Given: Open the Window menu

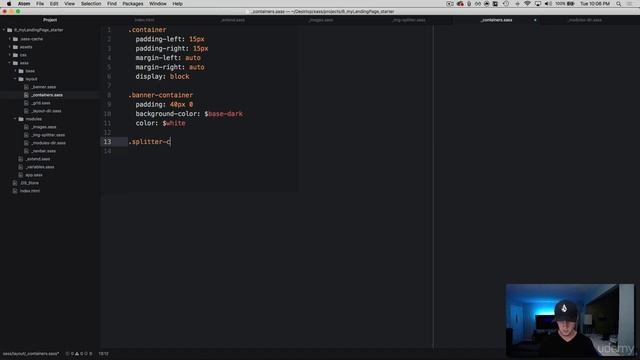Looking at the screenshot, I should (x=158, y=4).
